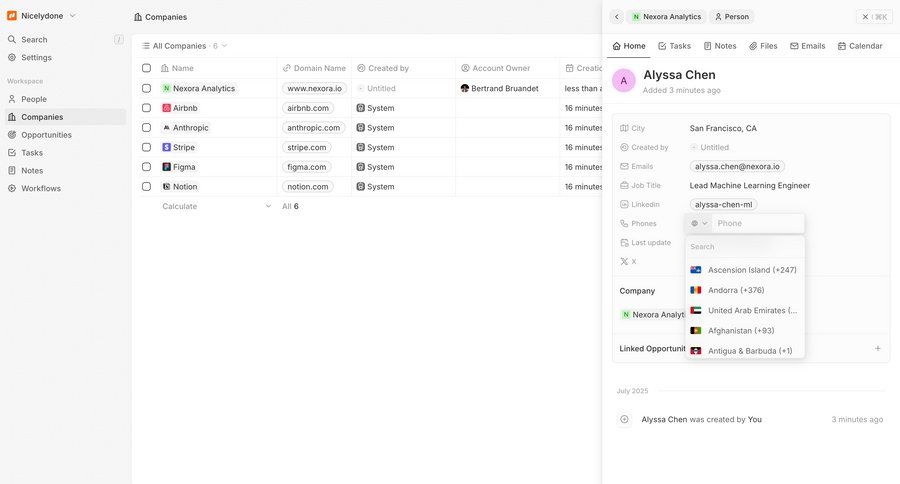Select Andorra (+376) country code
Viewport: 900px width, 484px height.
pos(745,290)
